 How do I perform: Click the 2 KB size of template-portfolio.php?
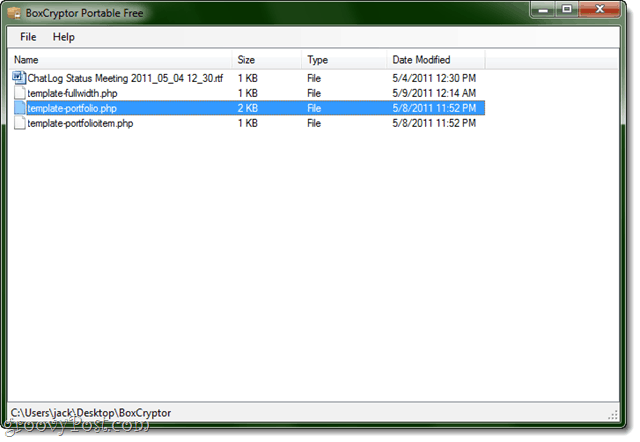pyautogui.click(x=248, y=108)
